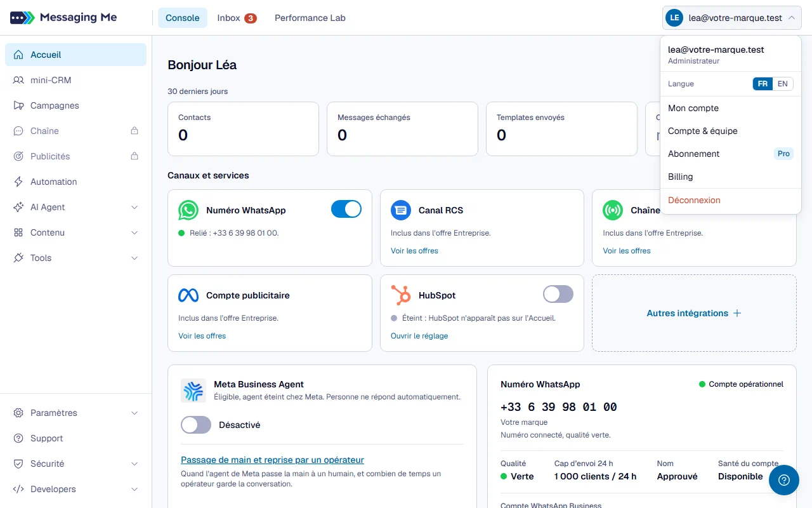Select Mon compte in account menu
The height and width of the screenshot is (508, 812).
pos(731,108)
